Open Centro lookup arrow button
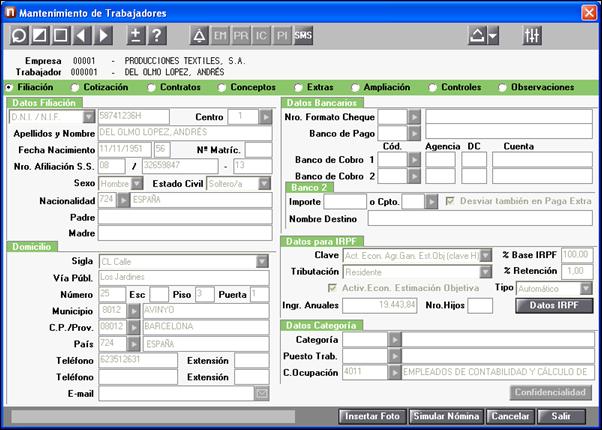The width and height of the screenshot is (602, 430). 265,116
